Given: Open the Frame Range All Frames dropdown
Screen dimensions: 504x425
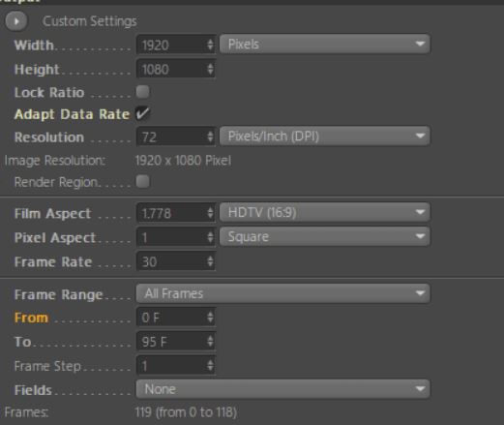Looking at the screenshot, I should (x=282, y=293).
